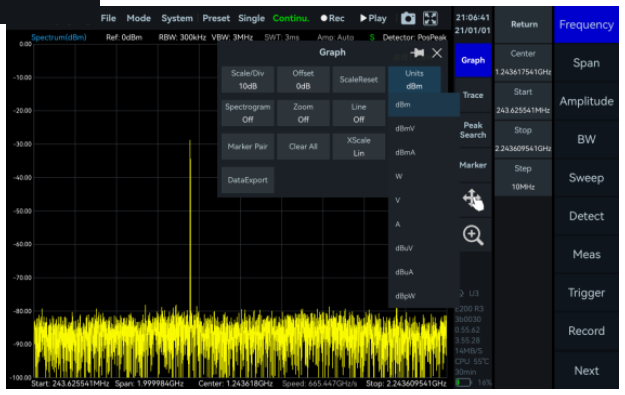Select dBmV unit option
Viewport: 625px width, 395px height.
tap(424, 129)
